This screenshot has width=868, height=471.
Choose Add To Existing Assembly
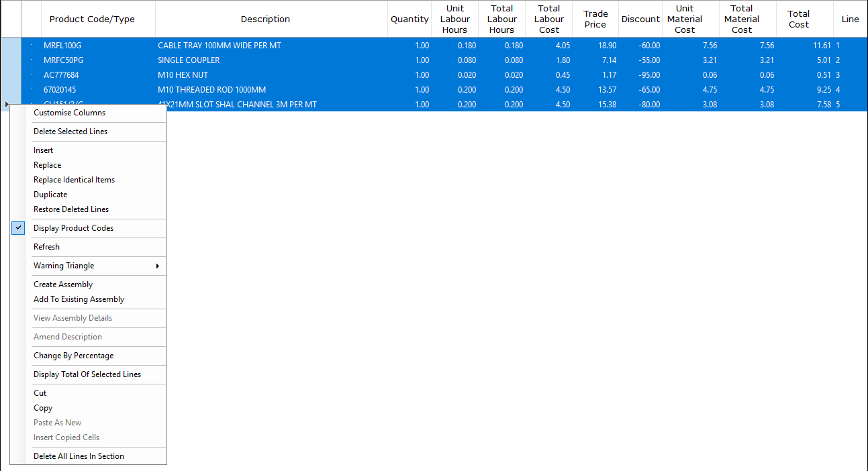coord(79,299)
